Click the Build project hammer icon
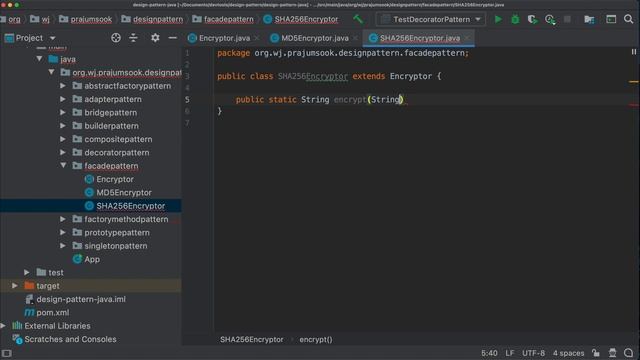Screen dimensions: 640x360 [x=358, y=19]
